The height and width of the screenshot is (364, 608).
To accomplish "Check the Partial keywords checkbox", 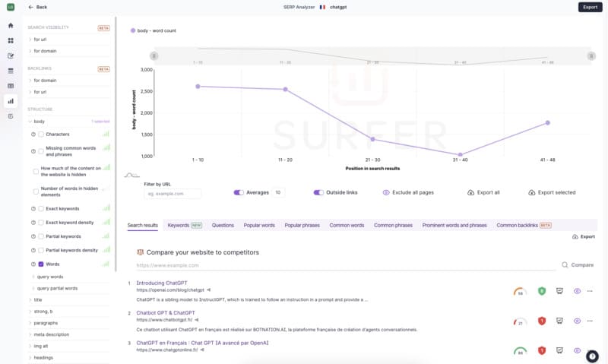I will [41, 236].
